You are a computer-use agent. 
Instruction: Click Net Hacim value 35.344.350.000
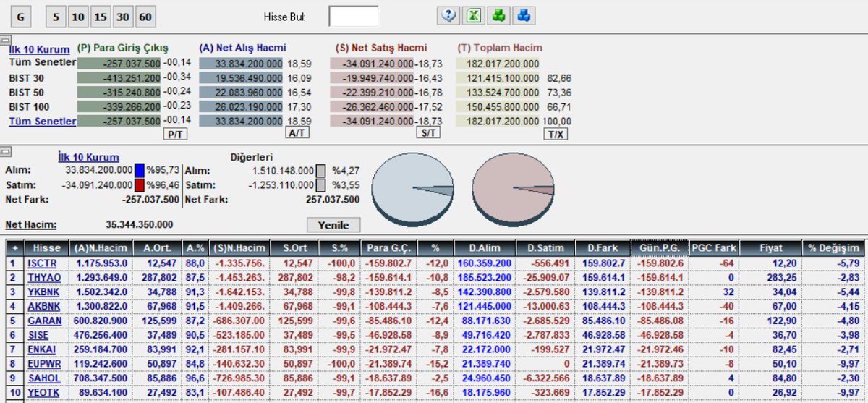click(x=140, y=225)
